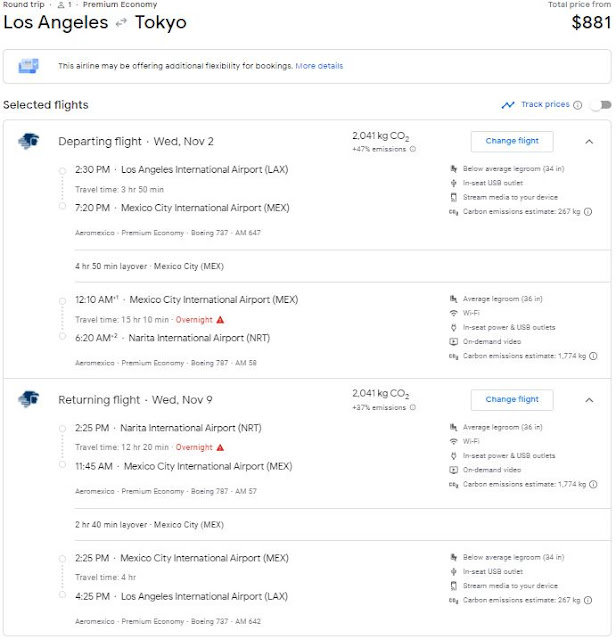Click Aeromexico logo on Returning flight
This screenshot has height=639, width=616.
pos(28,400)
